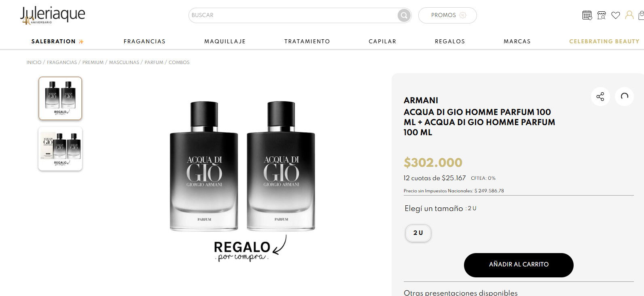Open the wishlist heart icon in header
The width and height of the screenshot is (644, 296).
pos(616,15)
